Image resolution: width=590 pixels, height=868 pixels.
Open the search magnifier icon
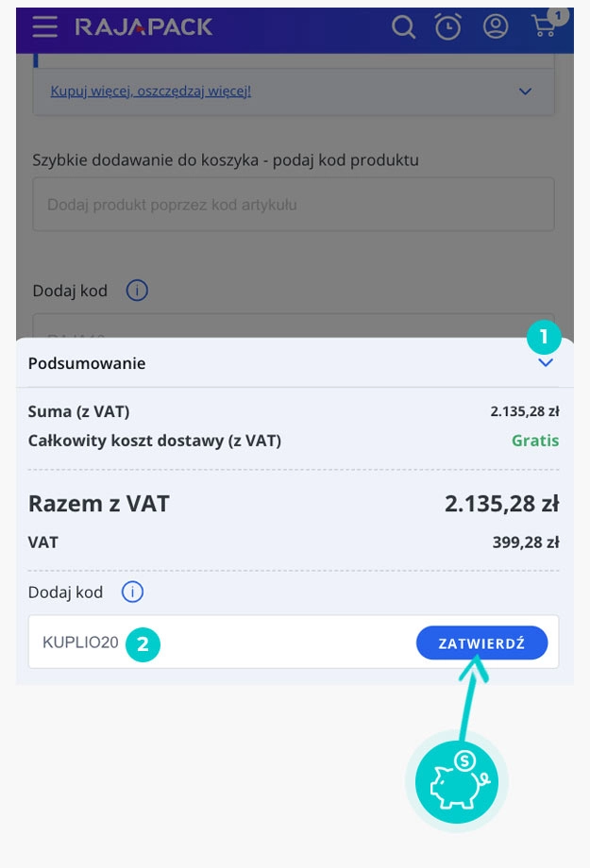point(404,27)
